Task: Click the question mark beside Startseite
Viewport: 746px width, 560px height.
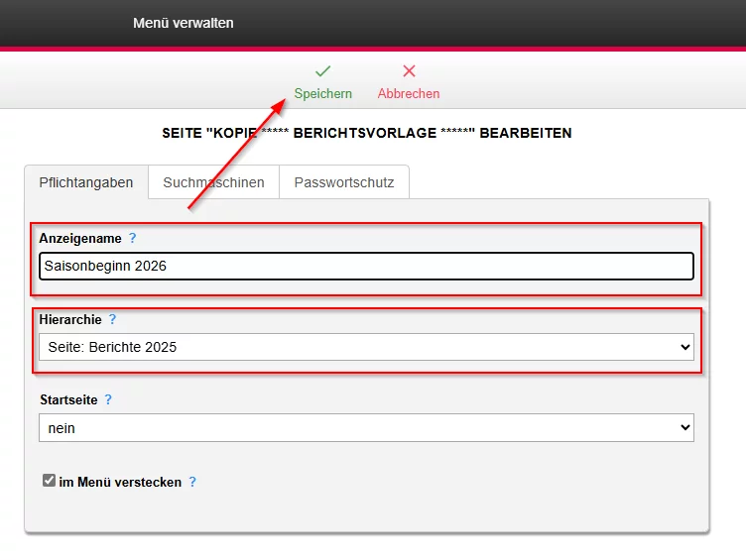Action: (x=108, y=399)
